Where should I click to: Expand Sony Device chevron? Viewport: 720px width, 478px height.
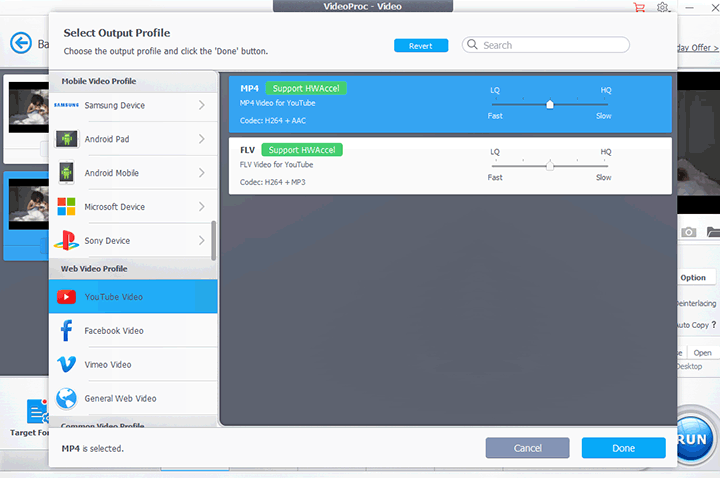pyautogui.click(x=202, y=241)
